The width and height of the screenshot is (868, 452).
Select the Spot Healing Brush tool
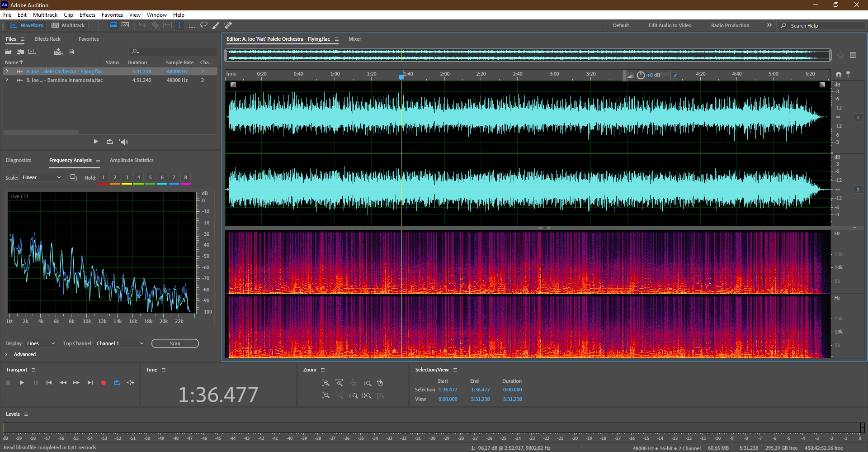coord(228,25)
